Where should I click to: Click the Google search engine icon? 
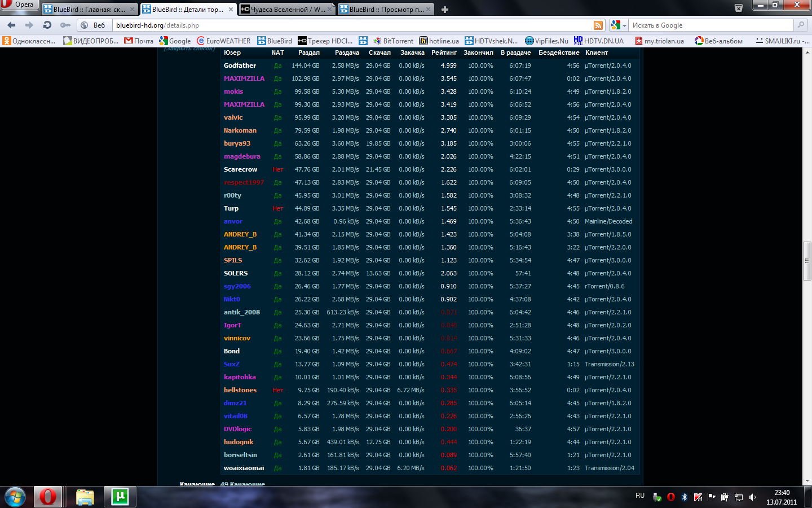[x=616, y=25]
